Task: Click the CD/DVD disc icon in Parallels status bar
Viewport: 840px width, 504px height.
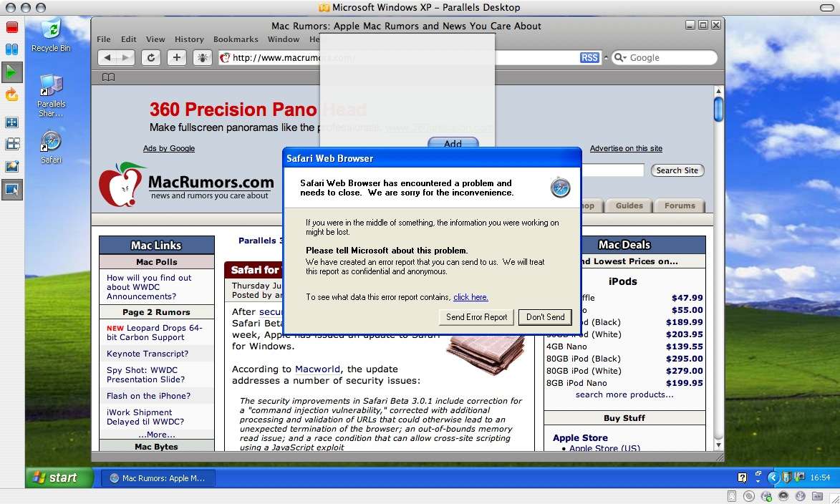Action: (749, 496)
